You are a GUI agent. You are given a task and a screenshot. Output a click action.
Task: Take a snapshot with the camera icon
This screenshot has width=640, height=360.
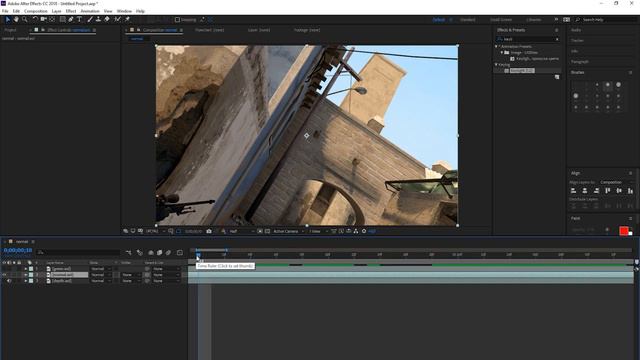pos(209,231)
